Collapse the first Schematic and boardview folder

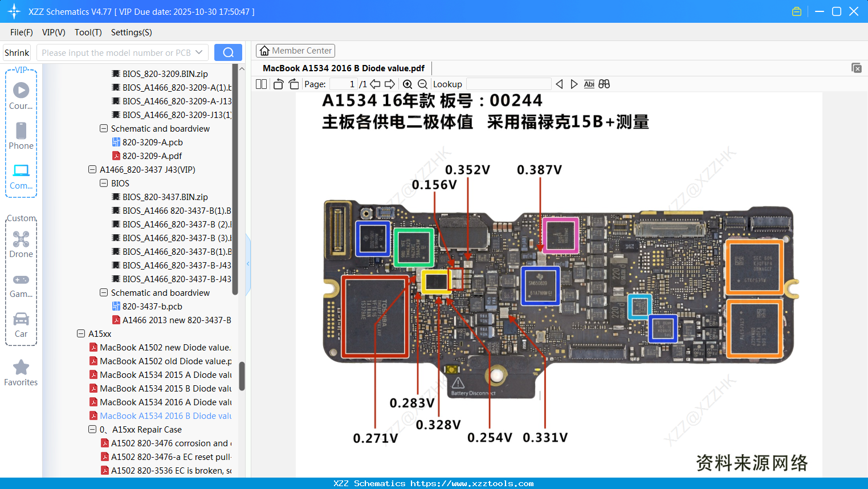(104, 128)
